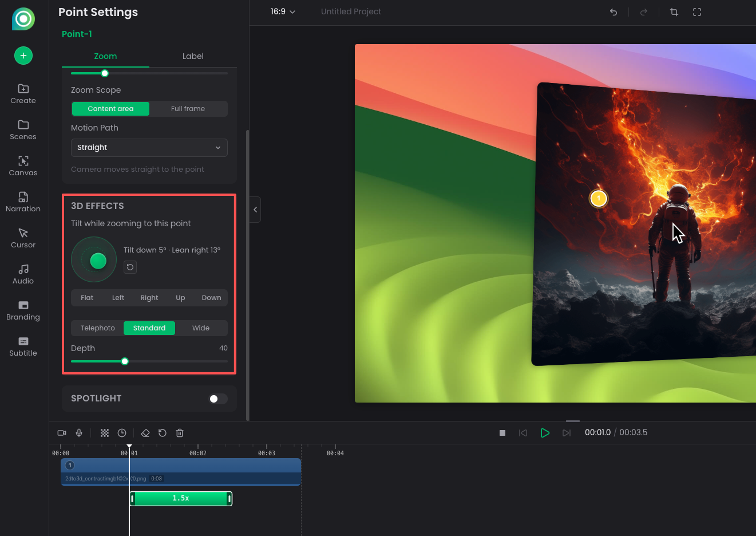Open the Cursor settings panel
The image size is (756, 536).
pyautogui.click(x=23, y=238)
